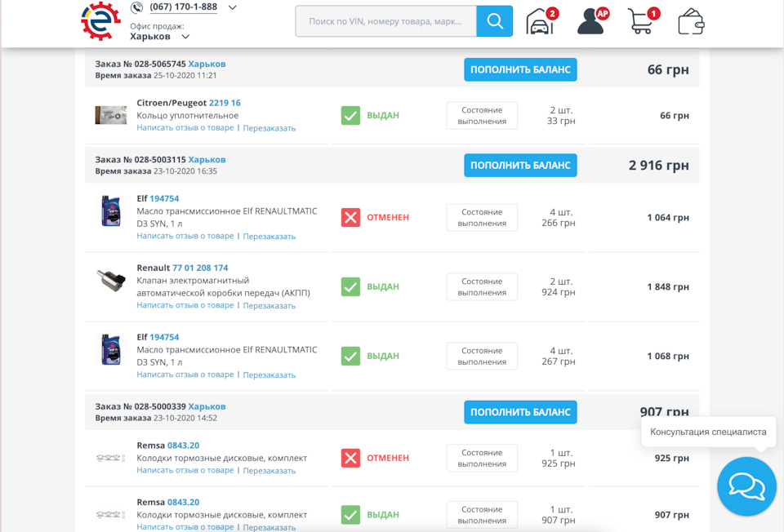This screenshot has height=532, width=784.
Task: Click the 1 848 грн line total
Action: [x=668, y=286]
